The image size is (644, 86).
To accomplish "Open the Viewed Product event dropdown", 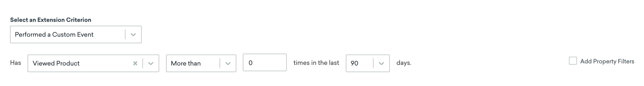I will click(x=93, y=63).
